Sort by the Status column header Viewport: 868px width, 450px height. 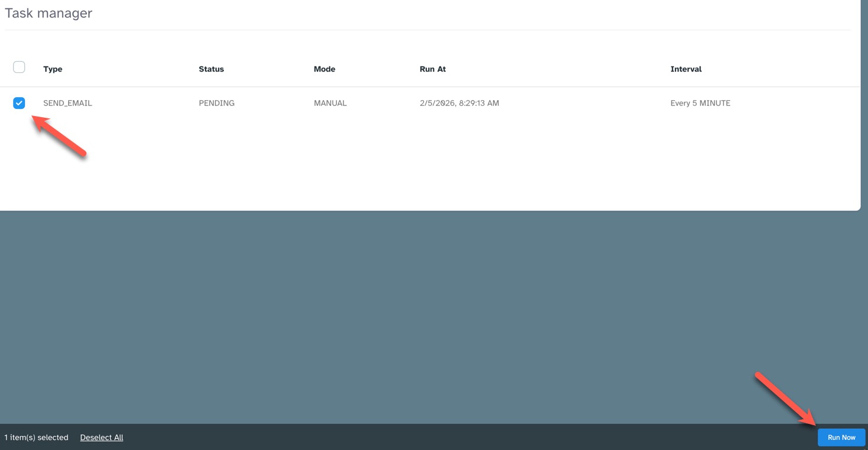211,69
